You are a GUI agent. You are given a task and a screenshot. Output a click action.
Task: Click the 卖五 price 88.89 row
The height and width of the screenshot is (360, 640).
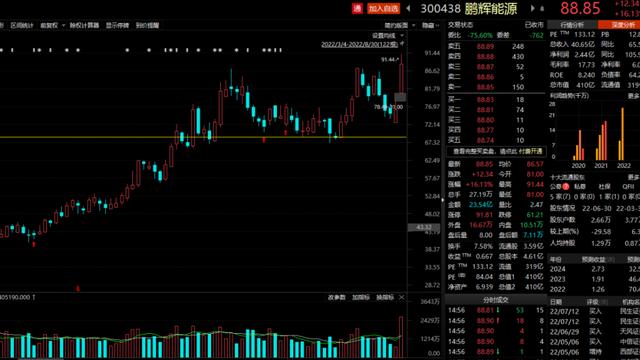pos(496,47)
